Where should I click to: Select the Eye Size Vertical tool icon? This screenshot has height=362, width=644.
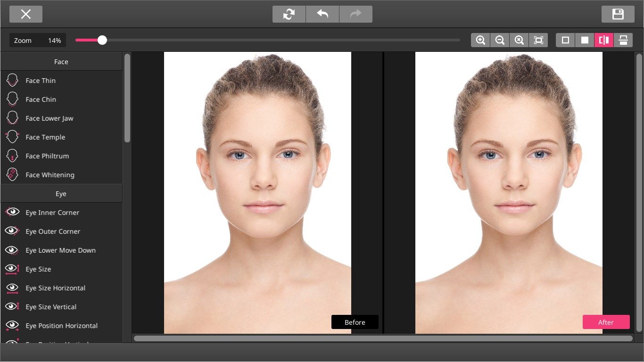click(x=12, y=307)
